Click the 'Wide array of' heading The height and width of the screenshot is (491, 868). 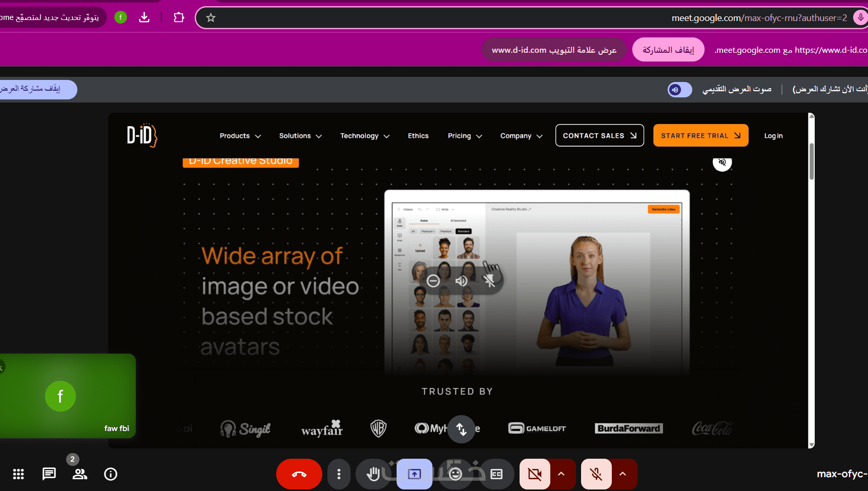point(272,256)
